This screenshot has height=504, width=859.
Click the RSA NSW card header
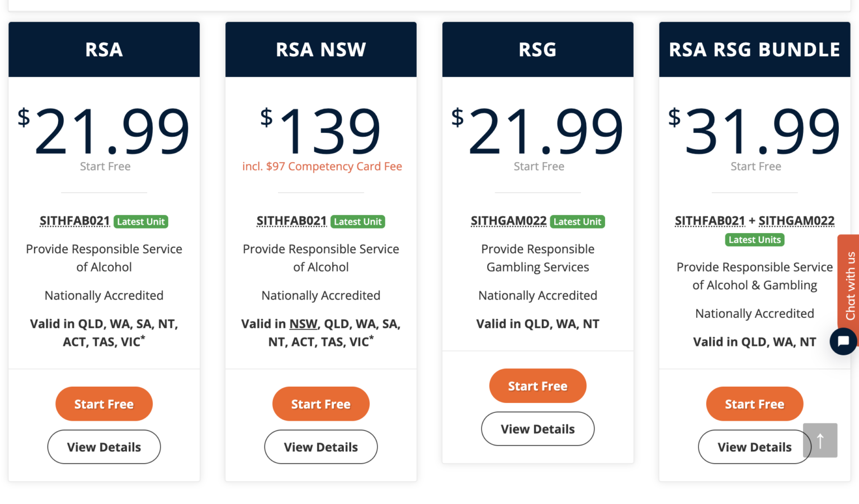tap(321, 50)
